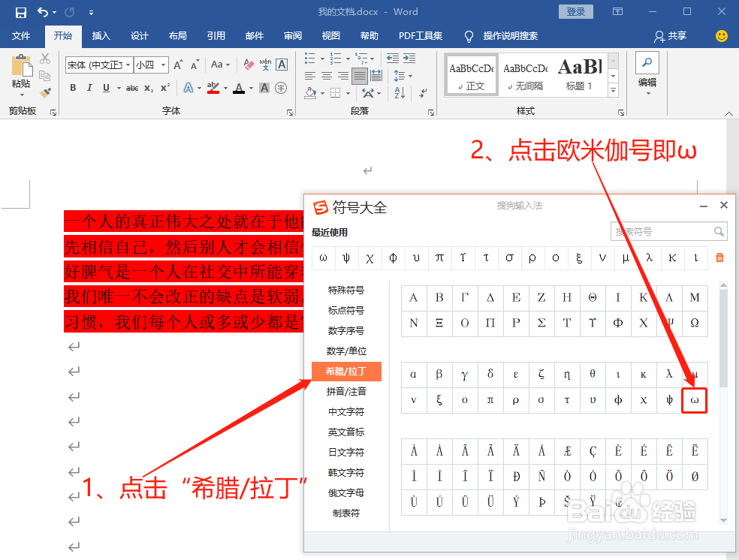The width and height of the screenshot is (739, 560).
Task: Click the 共享 share button
Action: point(671,36)
